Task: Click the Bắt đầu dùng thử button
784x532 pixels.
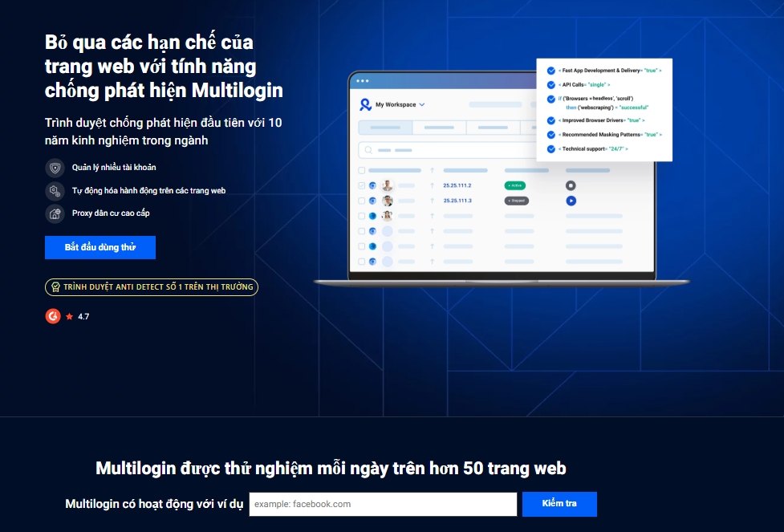Action: (100, 247)
